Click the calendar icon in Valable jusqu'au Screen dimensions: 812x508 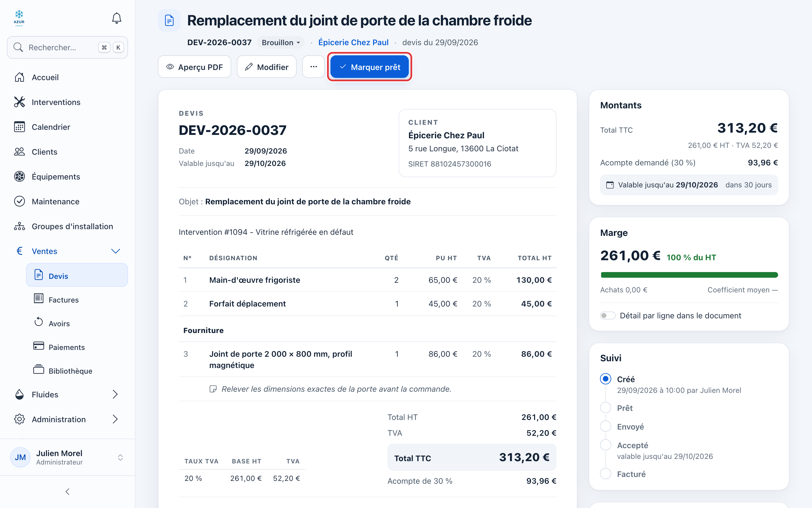click(610, 185)
